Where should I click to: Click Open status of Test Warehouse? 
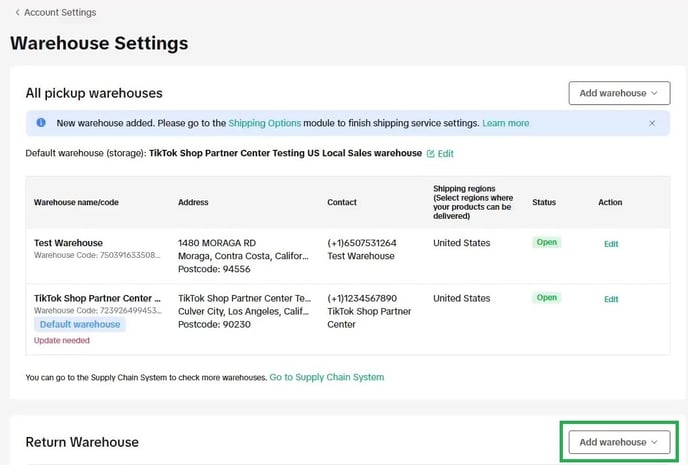tap(547, 242)
